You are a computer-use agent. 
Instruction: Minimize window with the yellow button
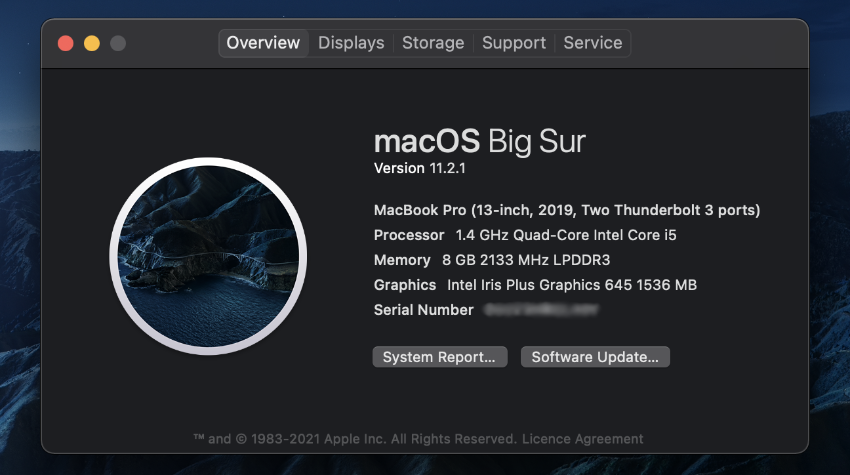click(x=92, y=43)
